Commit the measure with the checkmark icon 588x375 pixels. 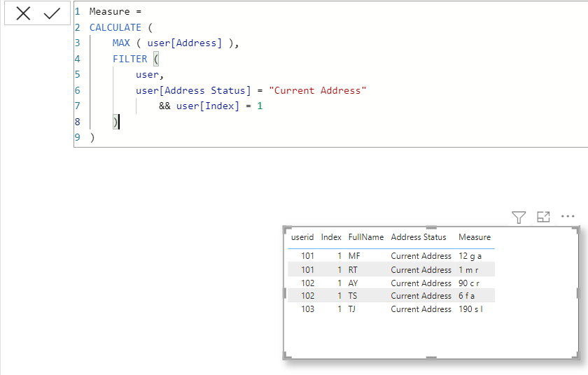pyautogui.click(x=52, y=14)
